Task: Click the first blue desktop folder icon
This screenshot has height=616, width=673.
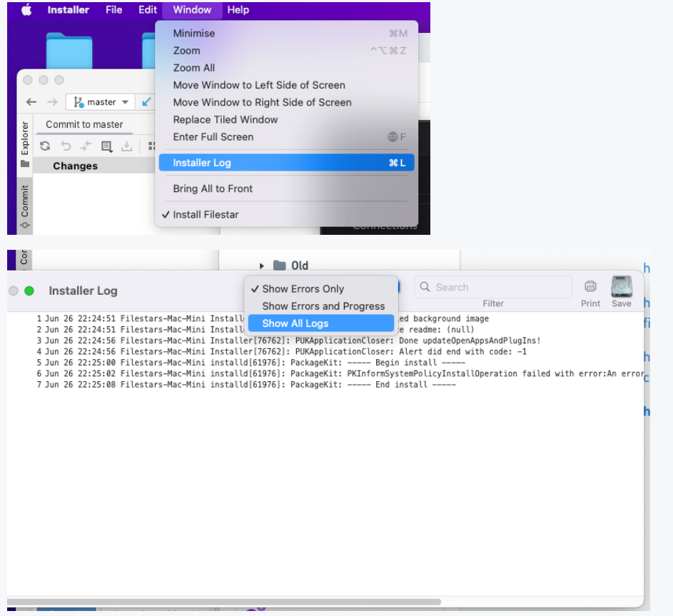Action: point(69,51)
